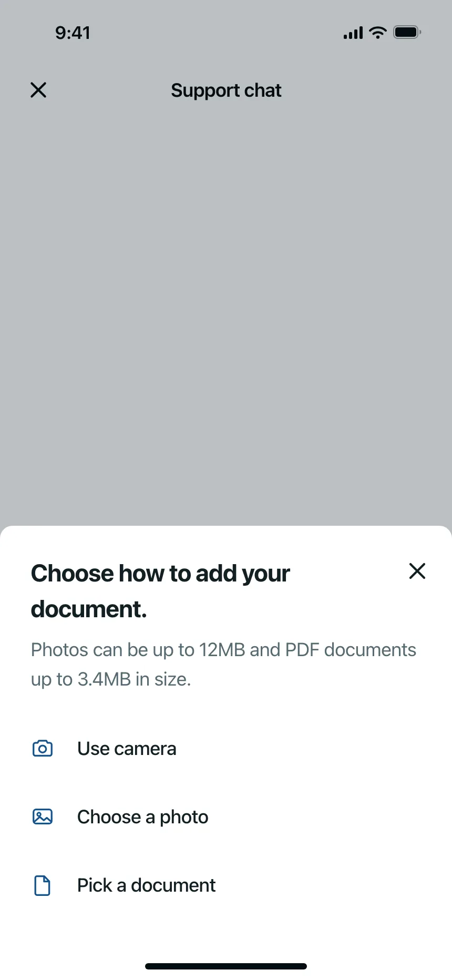Screen dimensions: 452x980
Task: Tap the word photo in Choose a photo
Action: tap(184, 818)
